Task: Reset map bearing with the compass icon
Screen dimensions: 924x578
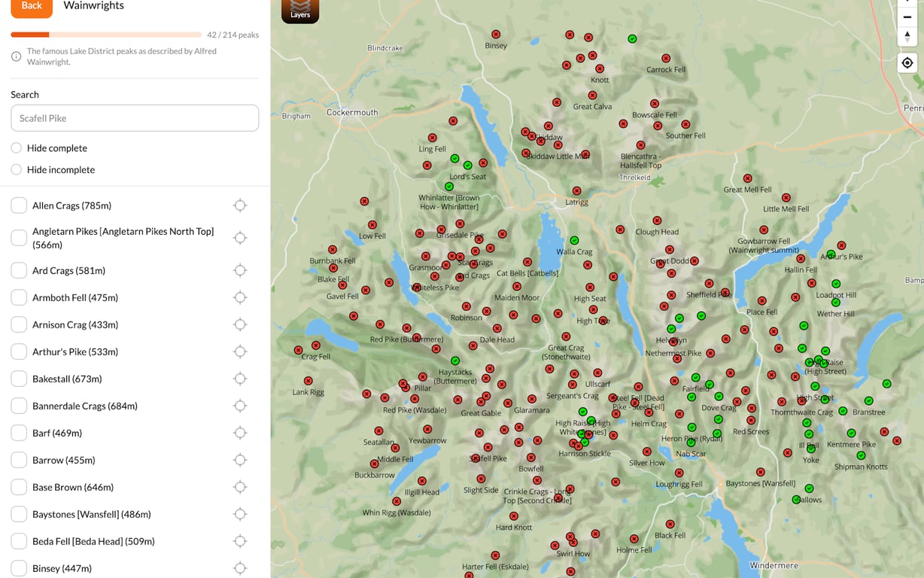Action: [907, 36]
